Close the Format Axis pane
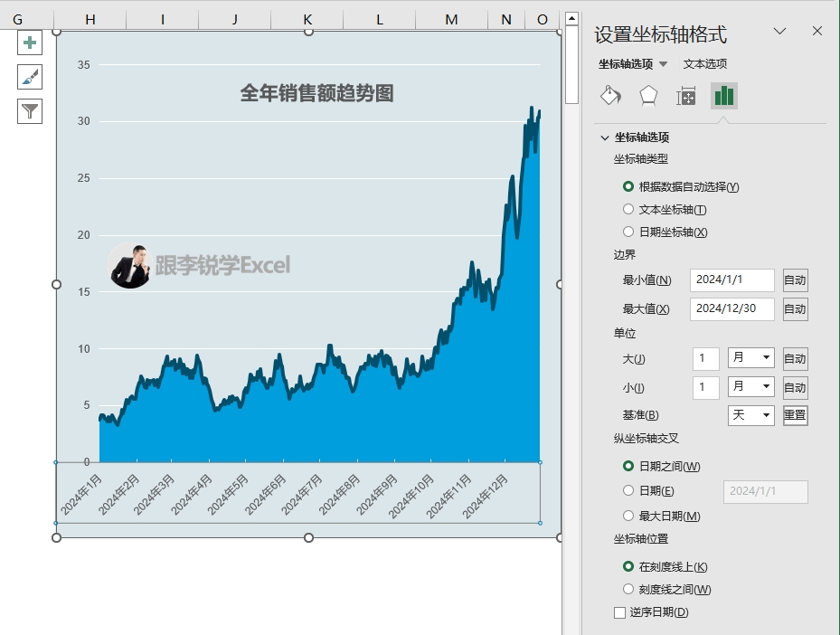840x635 pixels. pos(817,32)
